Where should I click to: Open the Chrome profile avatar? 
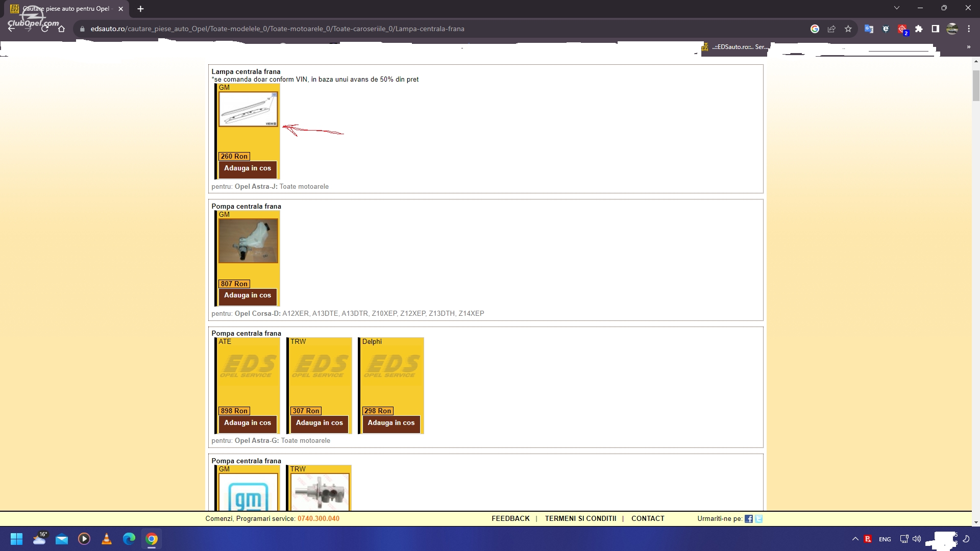pyautogui.click(x=952, y=29)
